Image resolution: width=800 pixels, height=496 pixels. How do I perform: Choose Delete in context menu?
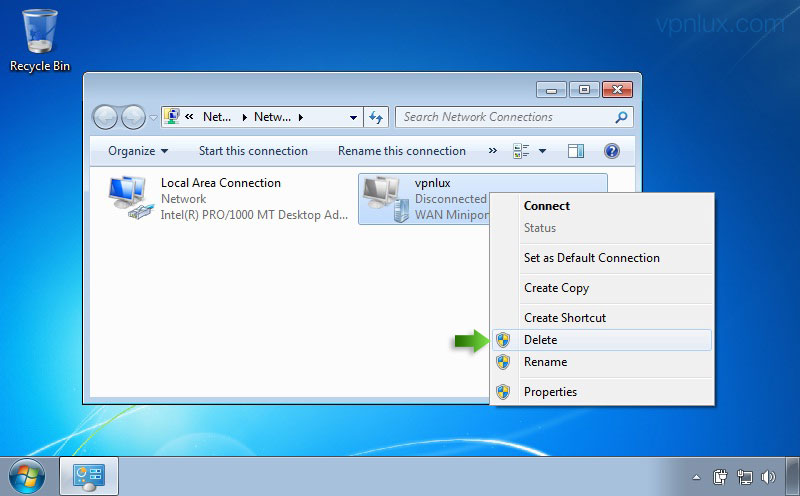pyautogui.click(x=602, y=340)
